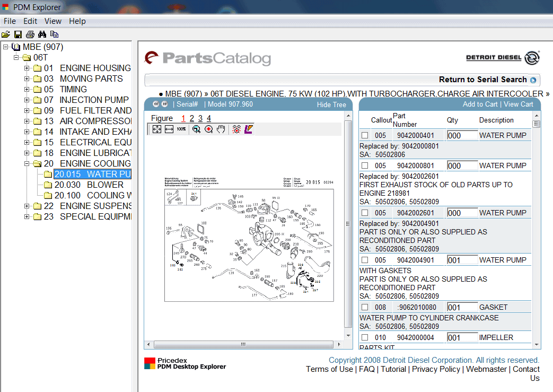
Task: Check the box for part 9042000401
Action: pyautogui.click(x=365, y=135)
